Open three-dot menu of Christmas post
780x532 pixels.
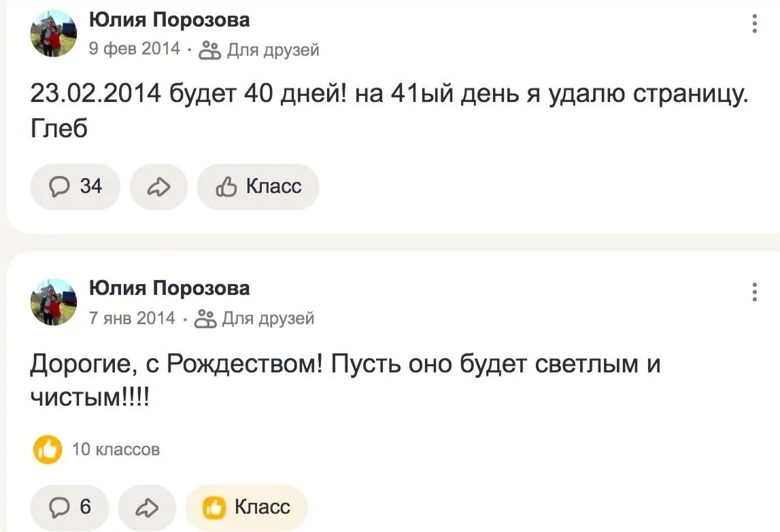point(755,292)
